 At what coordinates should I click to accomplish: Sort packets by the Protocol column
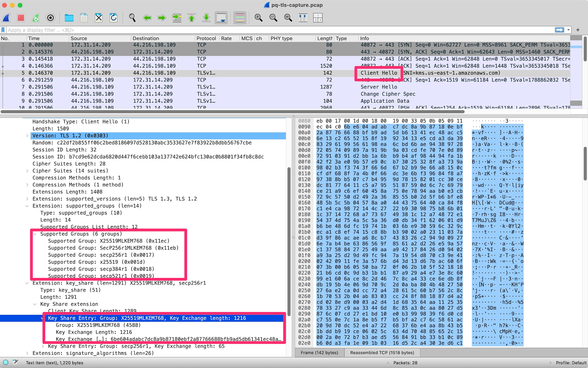coord(207,39)
